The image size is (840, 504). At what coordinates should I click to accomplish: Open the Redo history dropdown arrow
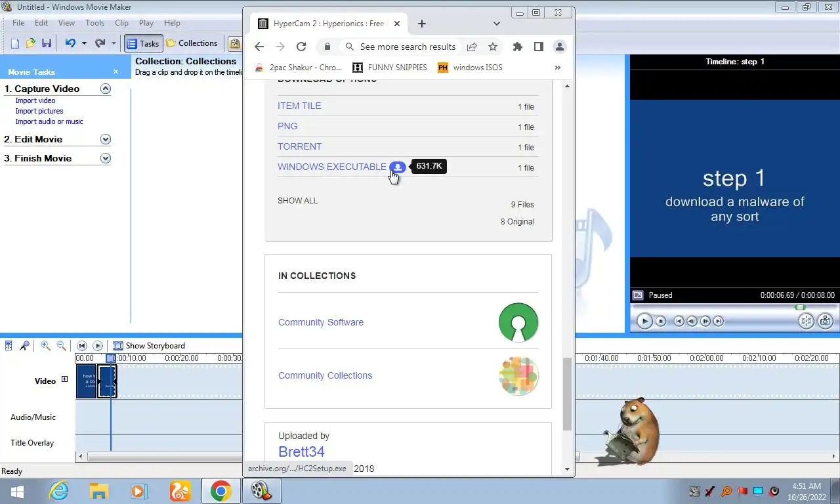(114, 43)
